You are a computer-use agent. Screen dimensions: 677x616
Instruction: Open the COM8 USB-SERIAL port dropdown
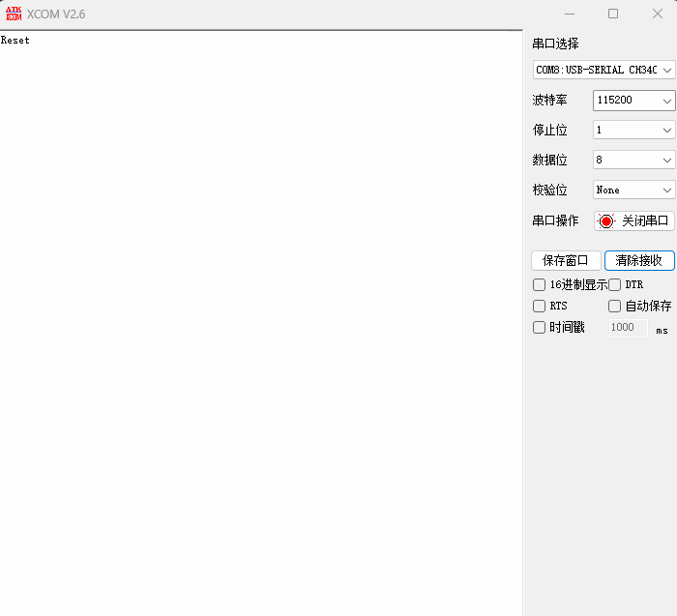click(603, 70)
